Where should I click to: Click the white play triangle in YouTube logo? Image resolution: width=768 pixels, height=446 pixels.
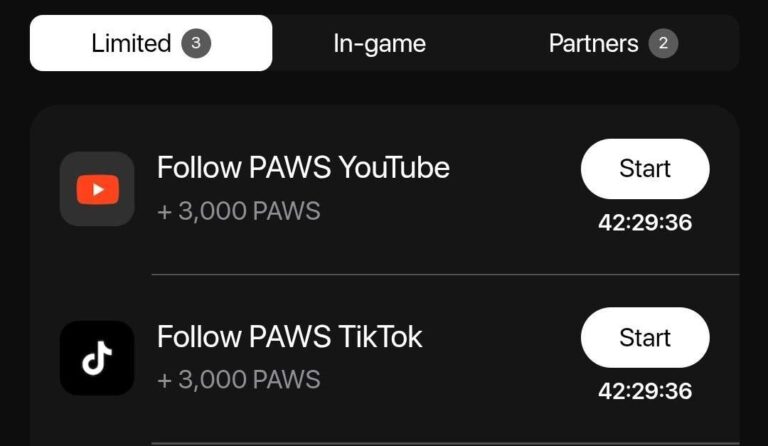click(98, 189)
